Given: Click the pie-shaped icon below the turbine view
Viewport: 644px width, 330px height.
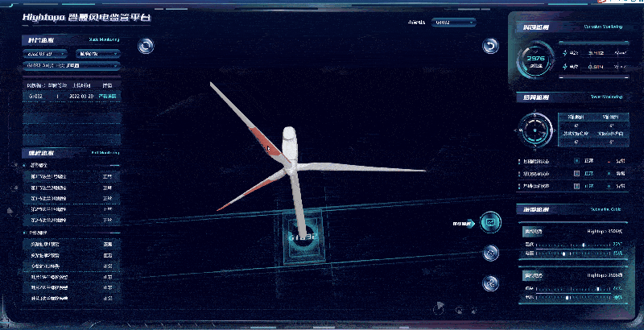Looking at the screenshot, I should click(x=439, y=307).
